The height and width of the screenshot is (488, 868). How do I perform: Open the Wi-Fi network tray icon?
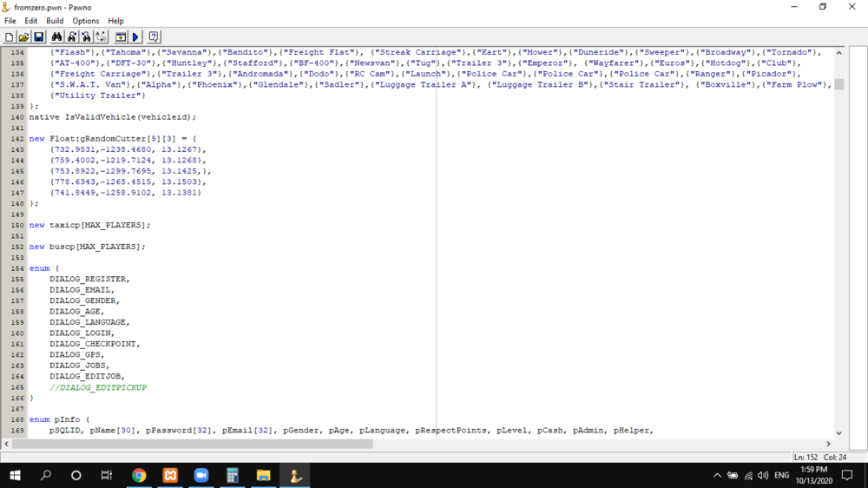[748, 475]
